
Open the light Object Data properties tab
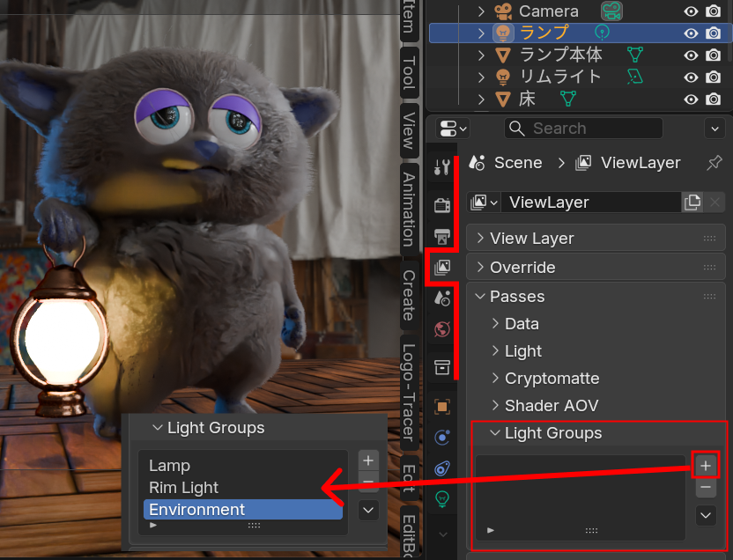[442, 498]
